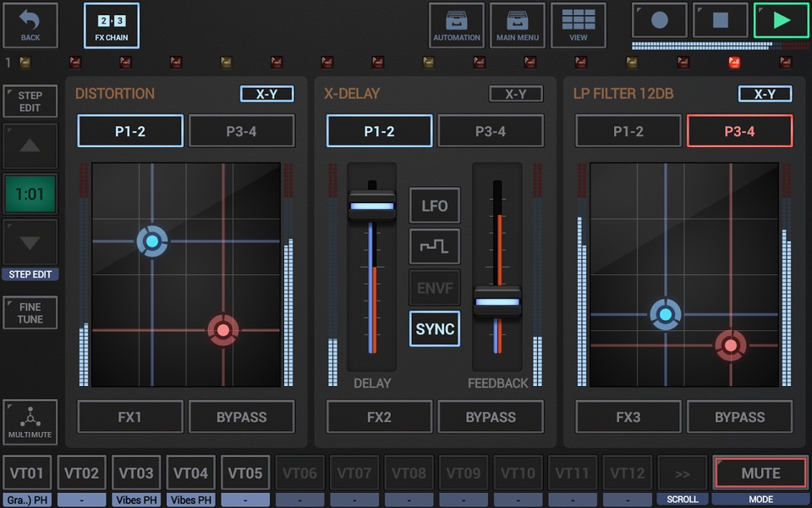812x508 pixels.
Task: Toggle X-Y mode for Distortion
Action: click(x=266, y=94)
